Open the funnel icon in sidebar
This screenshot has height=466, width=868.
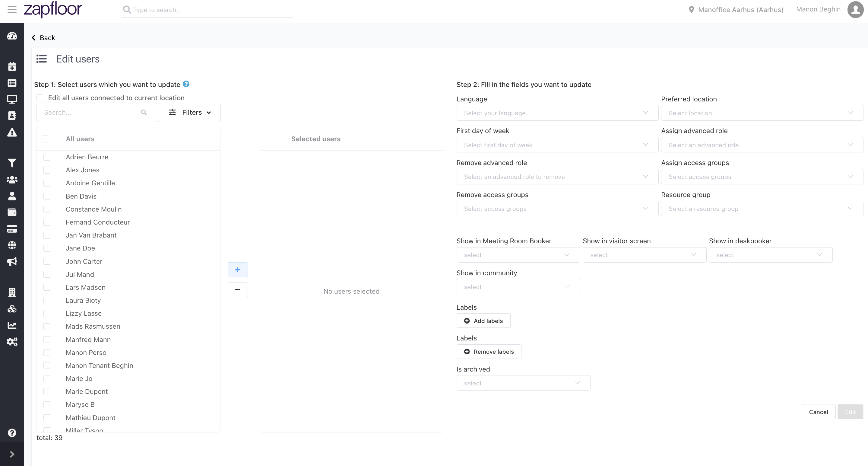pyautogui.click(x=12, y=163)
